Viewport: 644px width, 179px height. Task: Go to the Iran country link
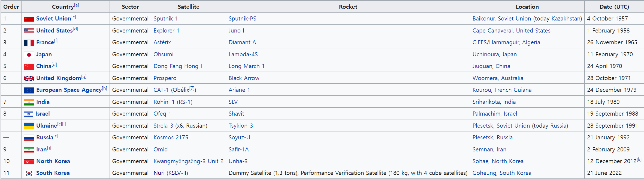[x=41, y=149]
